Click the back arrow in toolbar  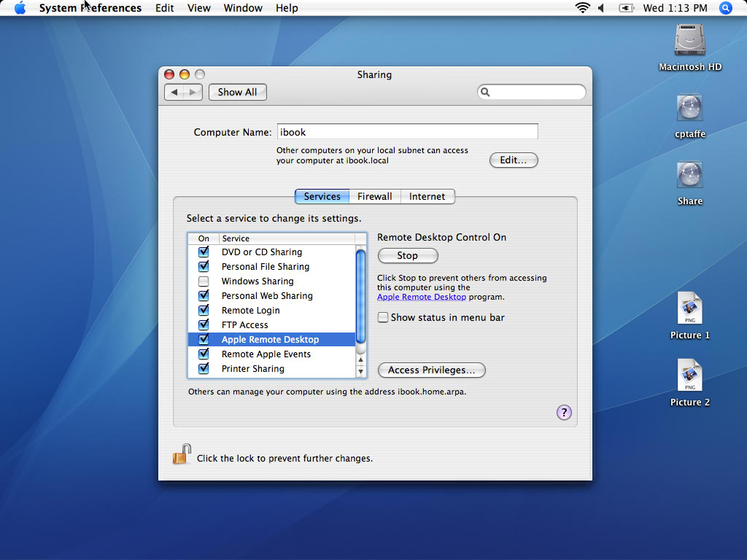pos(174,93)
